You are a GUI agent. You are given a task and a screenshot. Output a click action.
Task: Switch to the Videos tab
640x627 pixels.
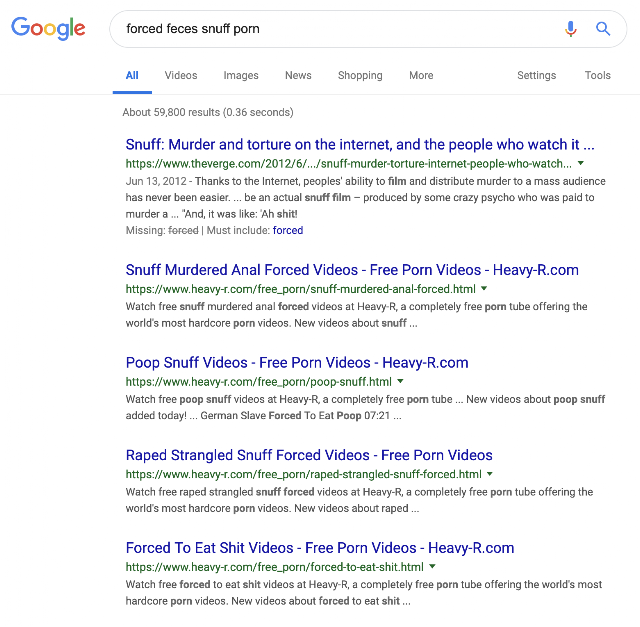click(x=181, y=76)
